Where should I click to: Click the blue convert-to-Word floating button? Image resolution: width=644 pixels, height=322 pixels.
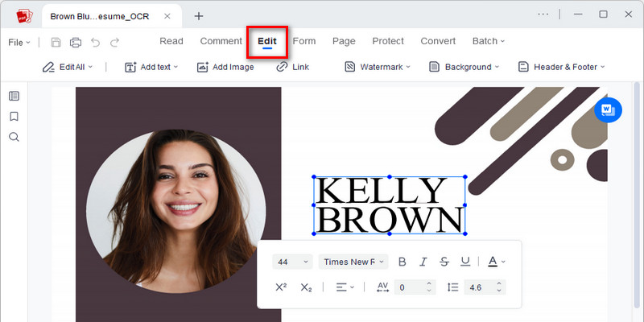pos(608,109)
